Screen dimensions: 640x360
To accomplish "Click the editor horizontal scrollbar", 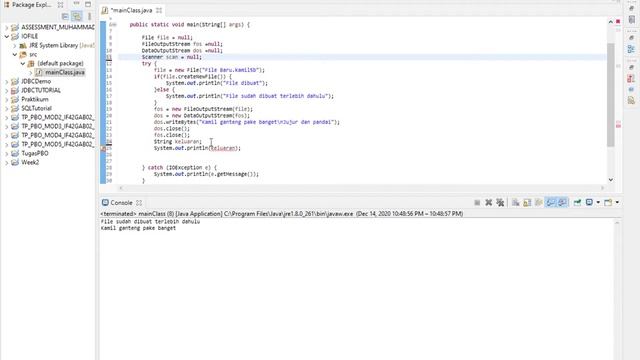I will click(362, 188).
